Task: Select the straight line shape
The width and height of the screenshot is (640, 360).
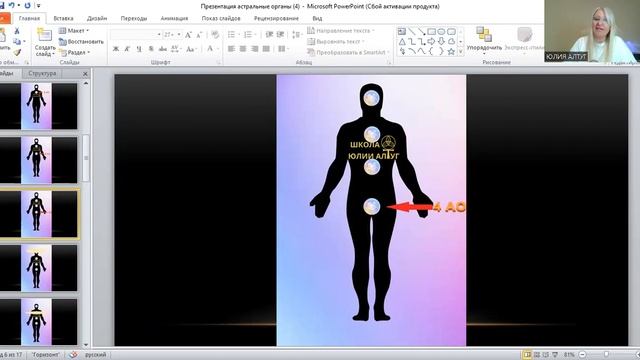Action: [412, 31]
